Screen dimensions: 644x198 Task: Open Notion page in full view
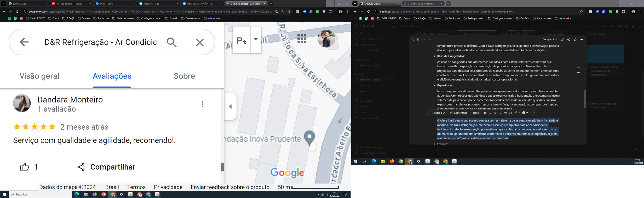coord(413,40)
